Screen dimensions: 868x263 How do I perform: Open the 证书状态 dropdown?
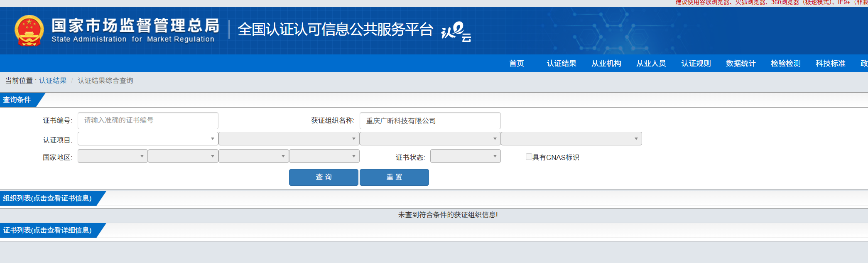pyautogui.click(x=466, y=156)
